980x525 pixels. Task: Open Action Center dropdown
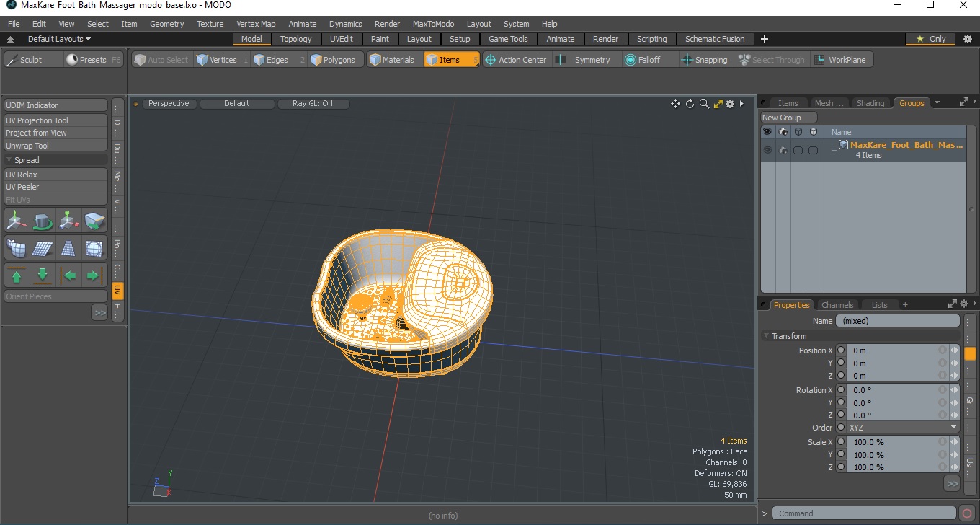coord(516,60)
